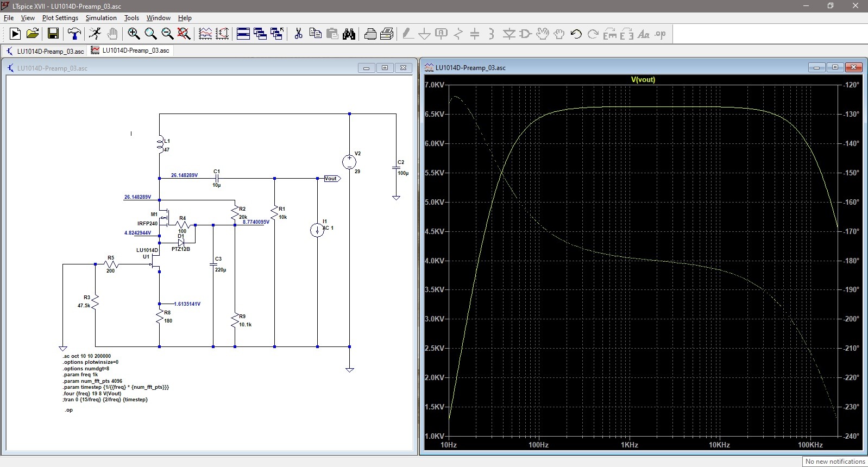Screen dimensions: 868x467
Task: Minimize the waveform plot child window
Action: pos(816,67)
